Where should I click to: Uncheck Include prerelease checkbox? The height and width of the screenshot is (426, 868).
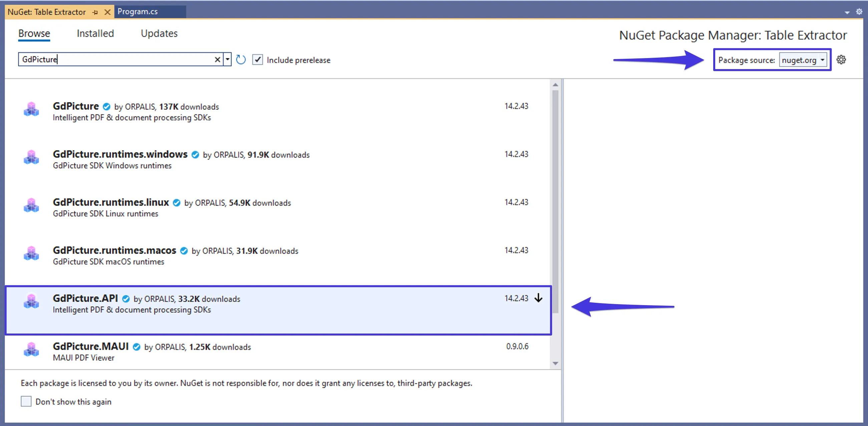pos(258,60)
